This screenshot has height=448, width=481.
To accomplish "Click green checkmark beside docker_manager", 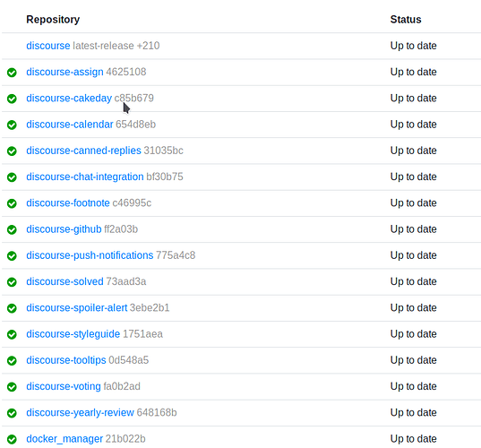I will (12, 439).
